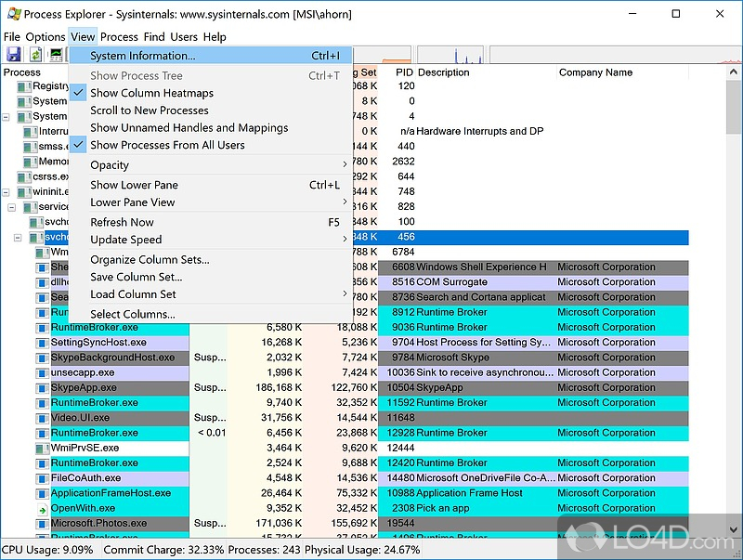This screenshot has height=560, width=743.
Task: Click Physical Usage status bar entry
Action: (x=362, y=550)
